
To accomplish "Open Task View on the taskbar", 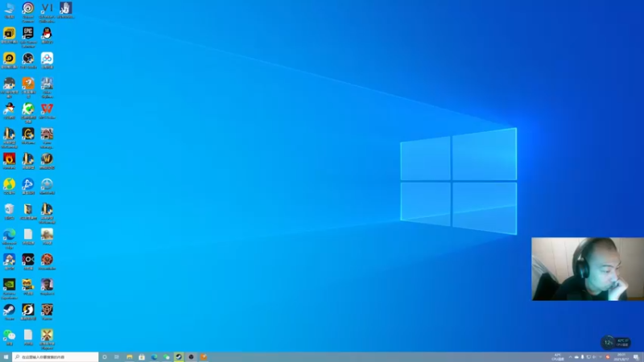I will click(x=117, y=357).
